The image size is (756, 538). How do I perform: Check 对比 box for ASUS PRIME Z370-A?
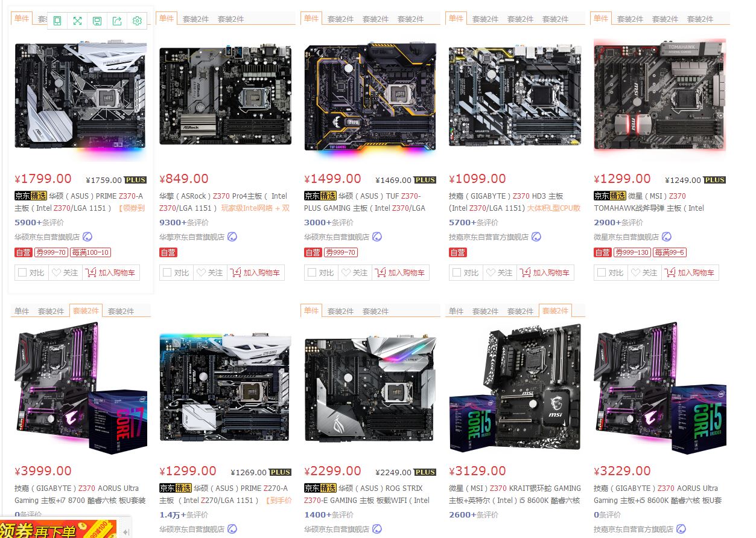click(22, 273)
